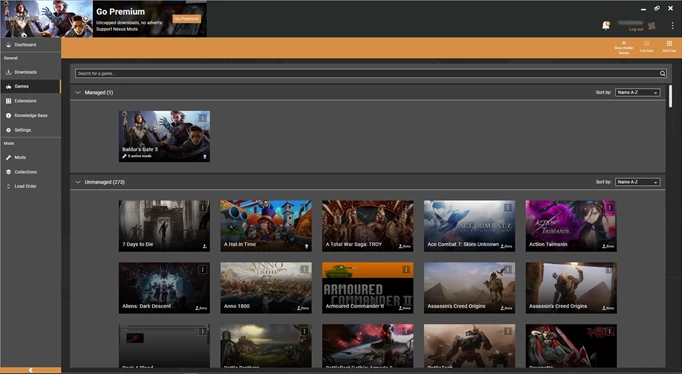Screen dimensions: 682x374
Task: Switch to Grid View
Action: [x=669, y=47]
